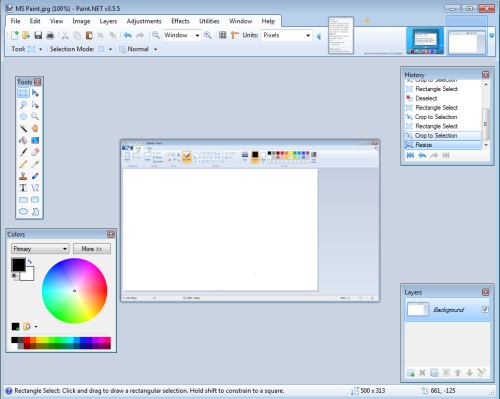500x399 pixels.
Task: Click the More >> button in Colors
Action: click(x=92, y=249)
